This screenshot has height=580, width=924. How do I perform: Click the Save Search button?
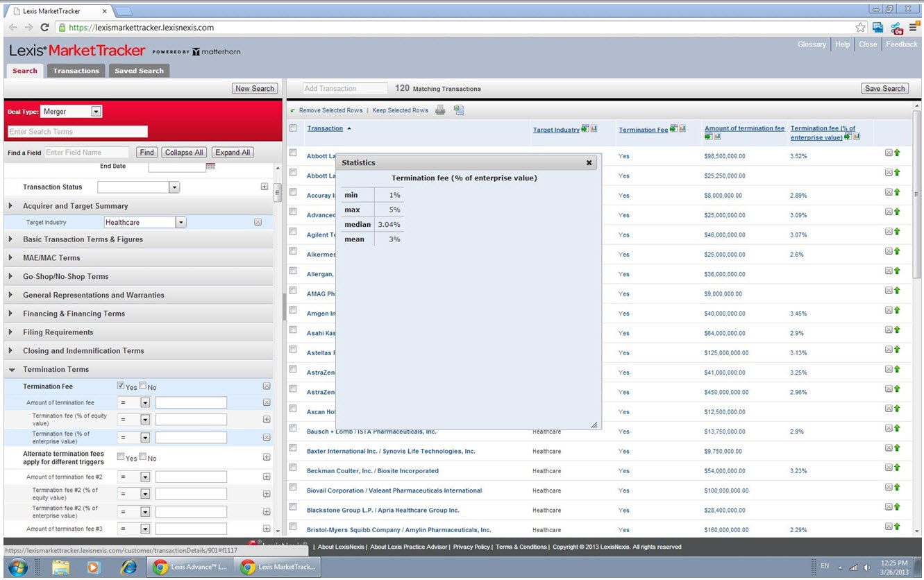pyautogui.click(x=884, y=88)
